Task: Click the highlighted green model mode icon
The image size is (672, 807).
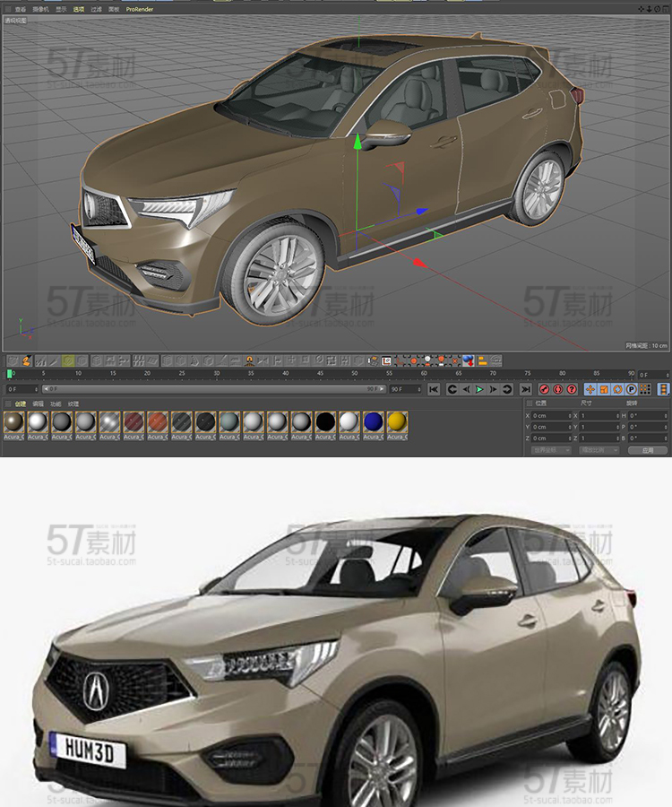Action: 68,360
